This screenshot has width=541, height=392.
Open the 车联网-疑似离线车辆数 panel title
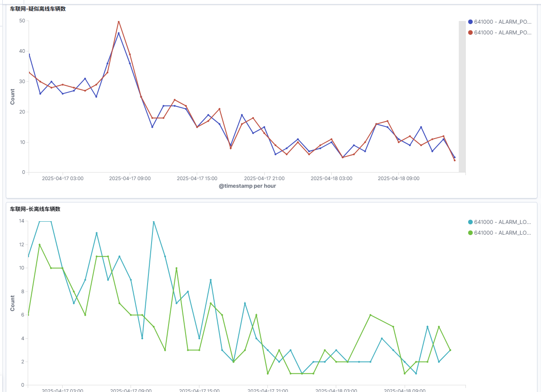(38, 9)
